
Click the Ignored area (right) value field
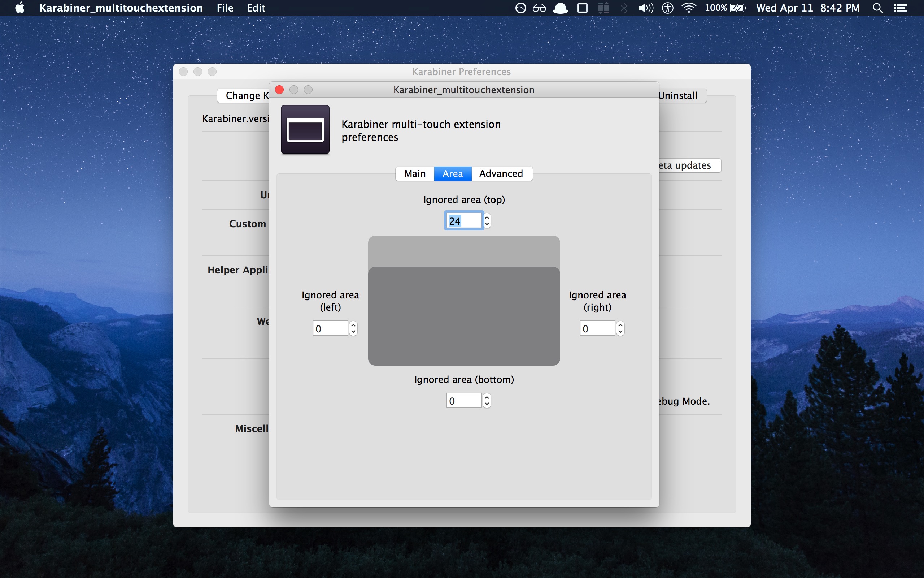tap(597, 328)
